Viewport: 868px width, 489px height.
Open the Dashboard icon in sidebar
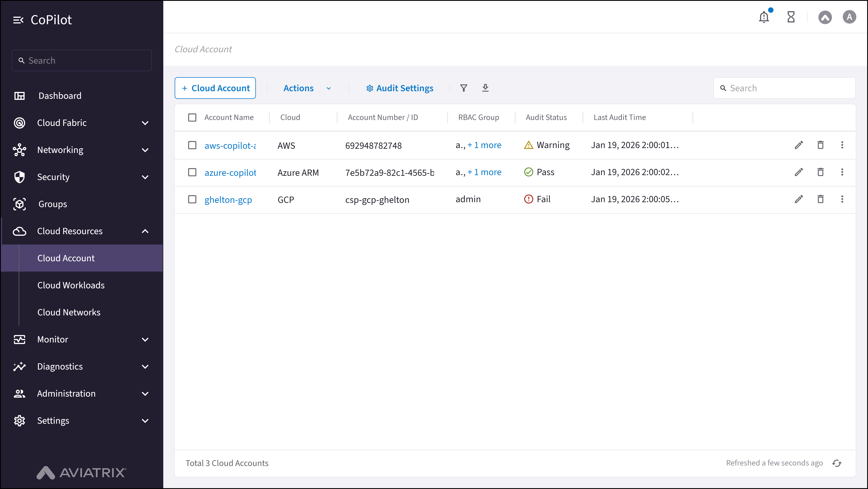tap(20, 96)
